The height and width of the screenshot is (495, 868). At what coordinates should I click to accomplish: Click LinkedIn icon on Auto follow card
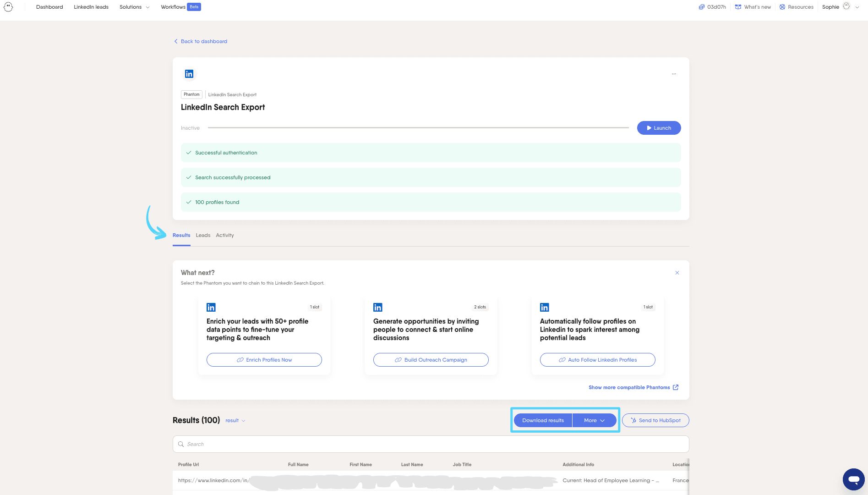pos(545,308)
